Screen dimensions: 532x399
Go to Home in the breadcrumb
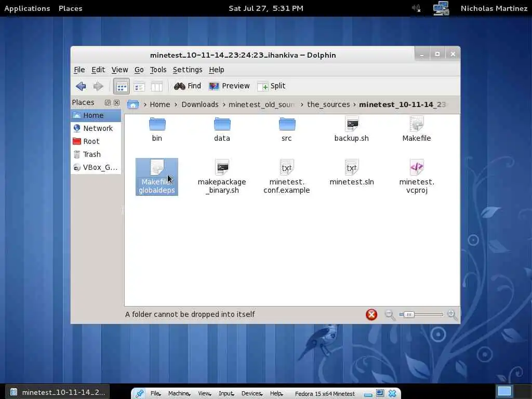160,104
